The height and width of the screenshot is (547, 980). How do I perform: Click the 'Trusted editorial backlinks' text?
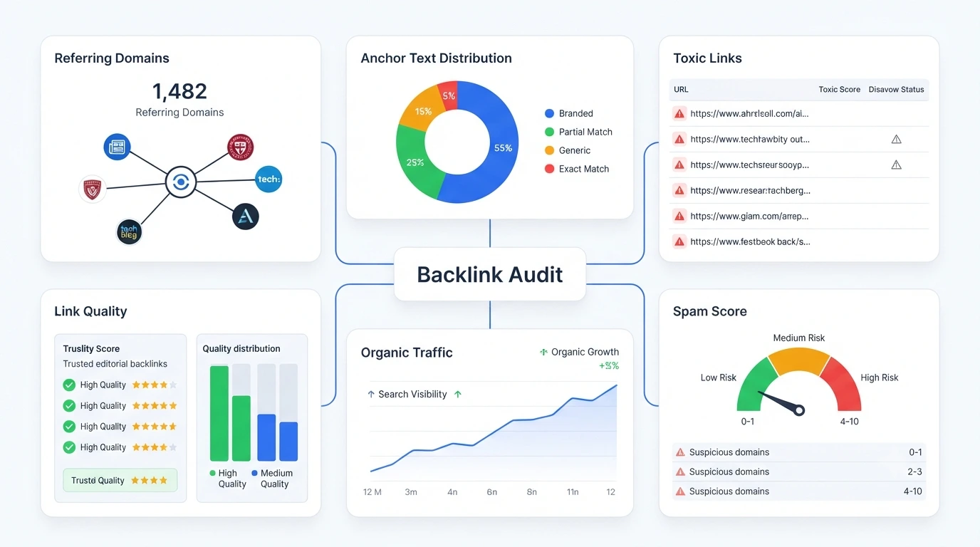115,364
